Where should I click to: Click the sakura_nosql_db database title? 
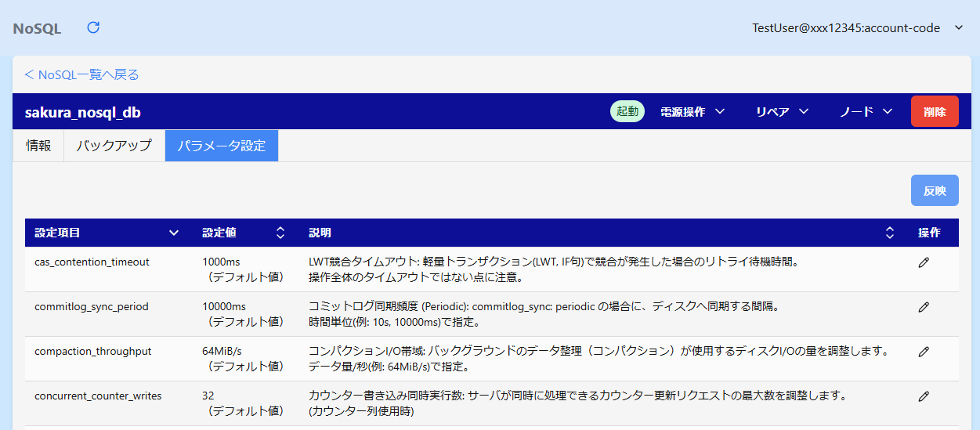click(x=83, y=113)
